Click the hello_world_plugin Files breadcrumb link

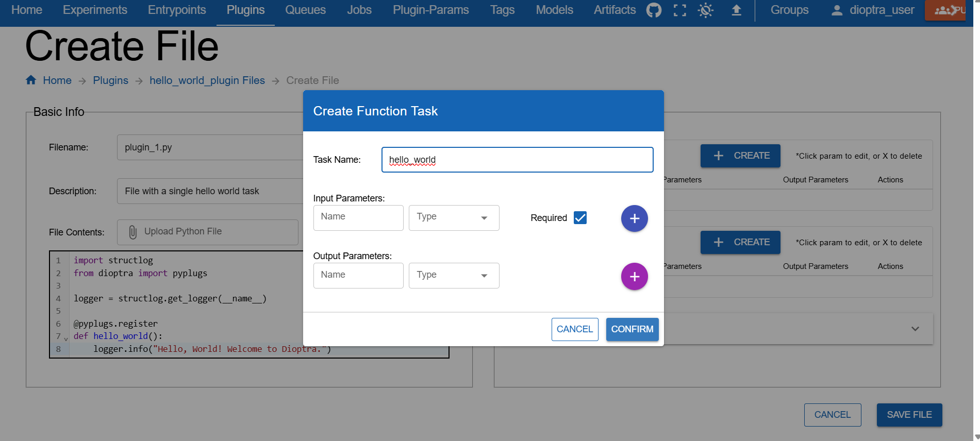point(207,80)
